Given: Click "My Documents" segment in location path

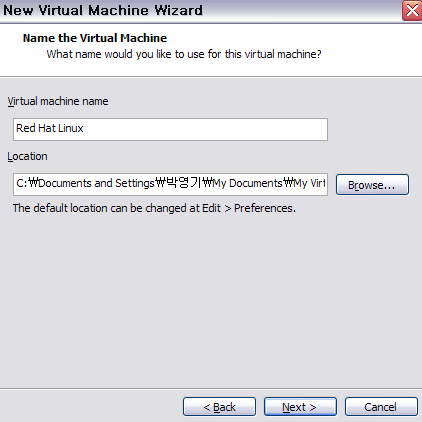Looking at the screenshot, I should click(x=248, y=183).
